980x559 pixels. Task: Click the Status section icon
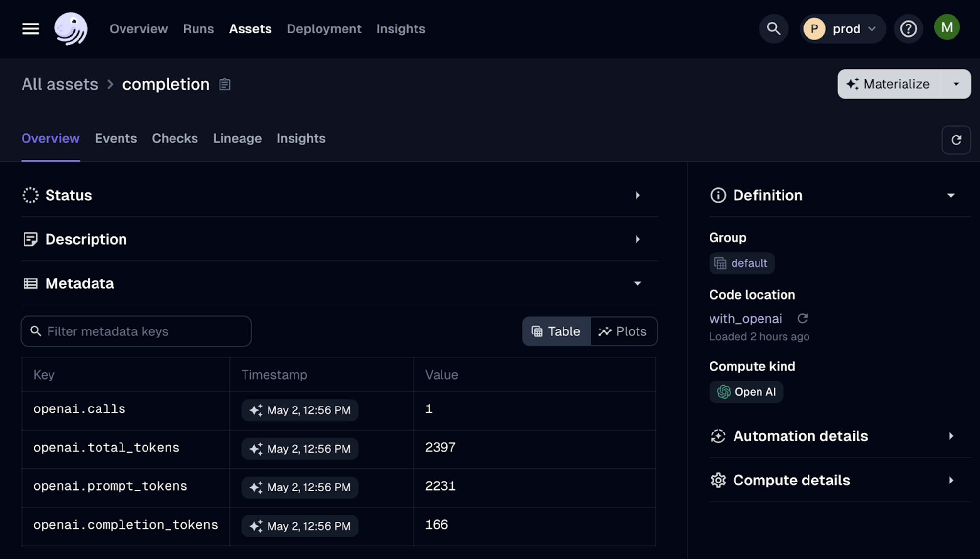point(30,195)
